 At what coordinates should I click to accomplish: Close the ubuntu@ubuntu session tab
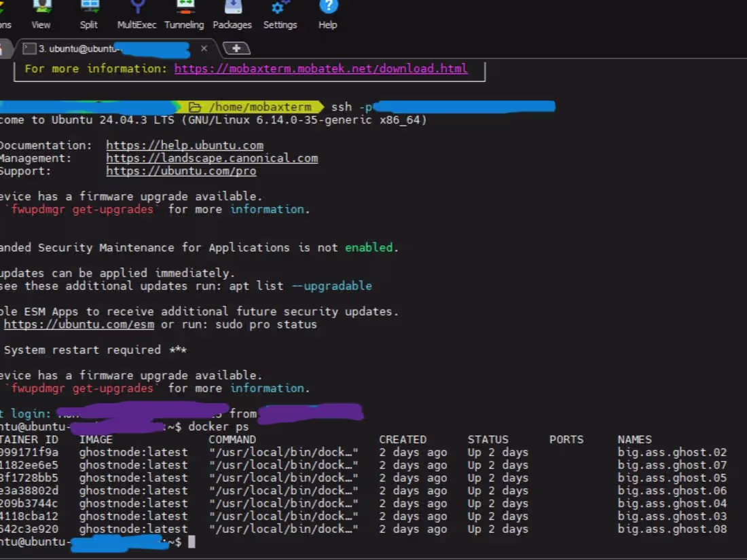coord(204,49)
